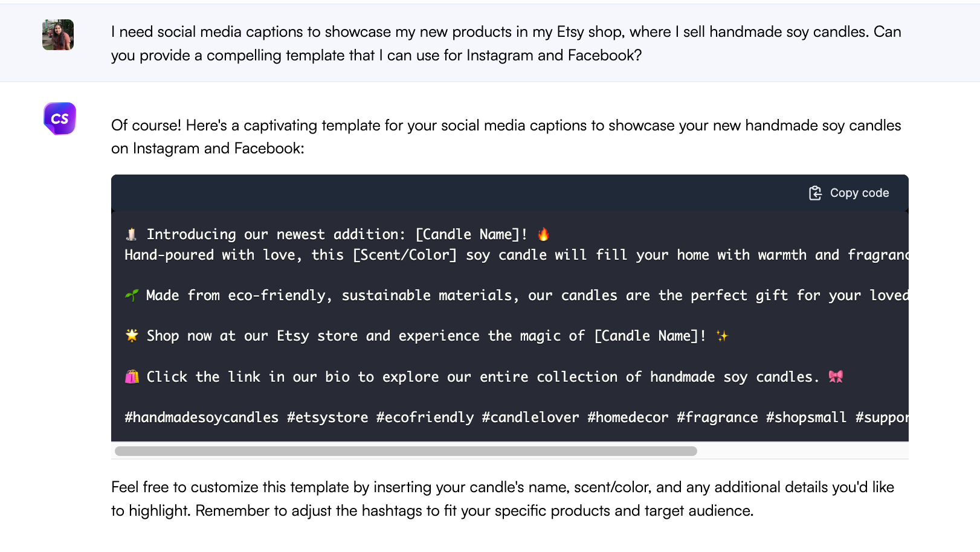Click the #handmadesoycandles hashtag
The image size is (980, 552).
pyautogui.click(x=201, y=417)
